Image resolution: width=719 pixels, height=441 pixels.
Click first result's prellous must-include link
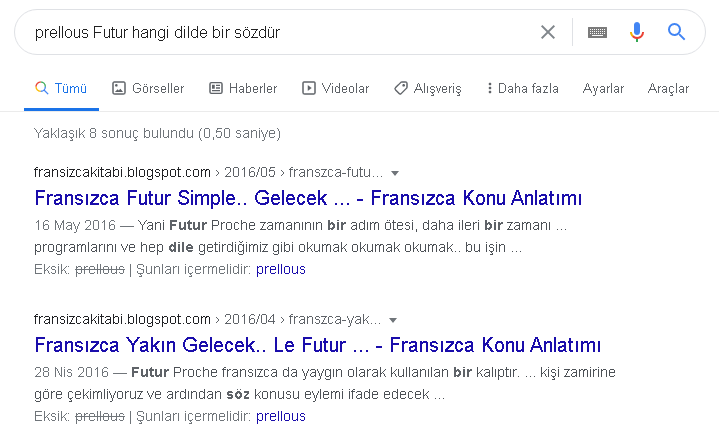point(281,269)
